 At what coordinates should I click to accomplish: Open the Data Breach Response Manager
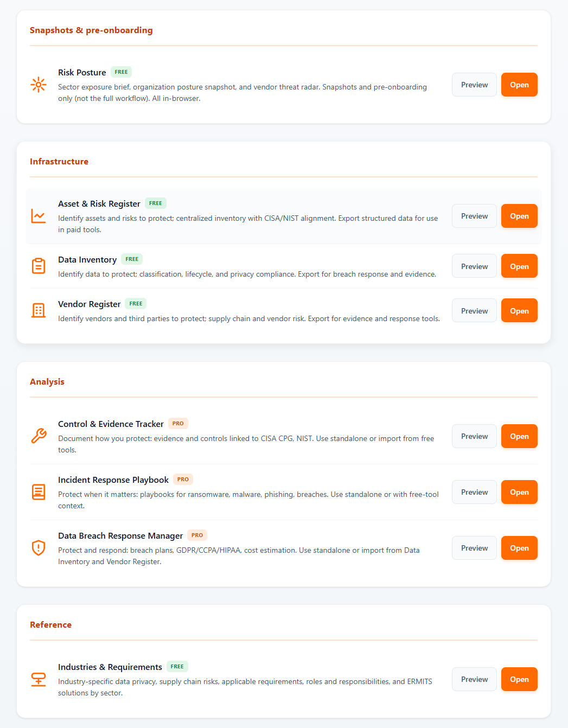519,548
